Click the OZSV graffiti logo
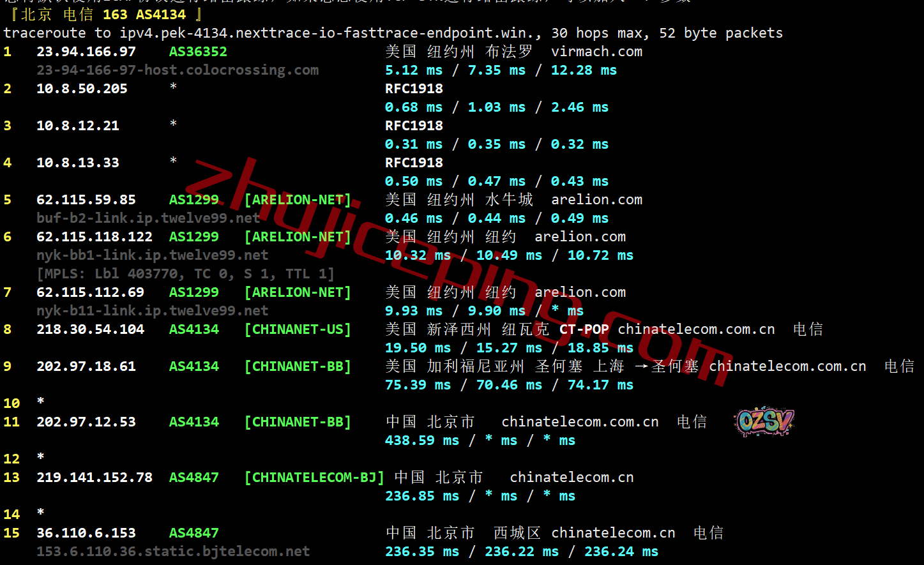 [x=764, y=422]
